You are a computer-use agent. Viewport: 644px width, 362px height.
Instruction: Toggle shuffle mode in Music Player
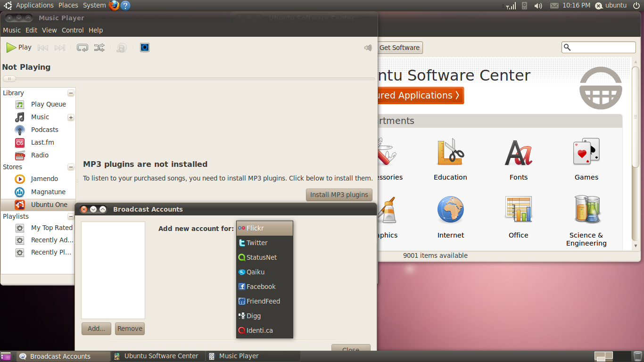click(x=99, y=48)
